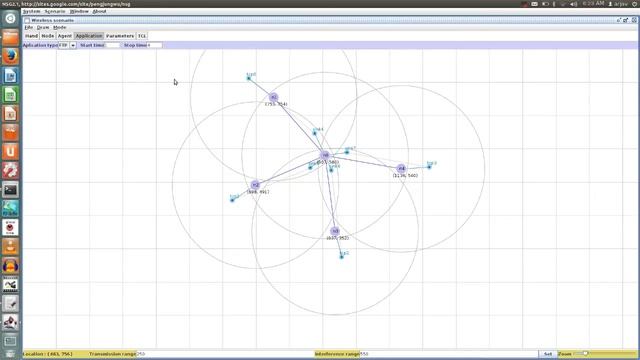The height and width of the screenshot is (360, 640).
Task: Select the sink agent above node n0
Action: click(314, 133)
